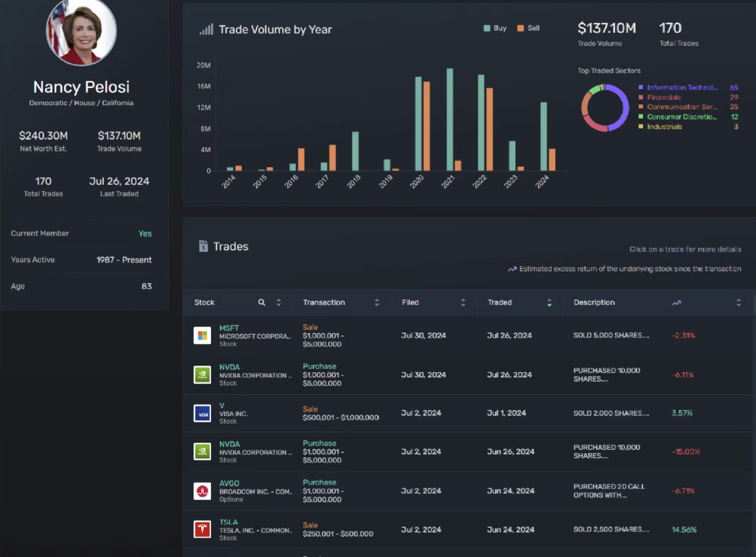Image resolution: width=756 pixels, height=557 pixels.
Task: Sort by excess return column arrows
Action: point(739,302)
